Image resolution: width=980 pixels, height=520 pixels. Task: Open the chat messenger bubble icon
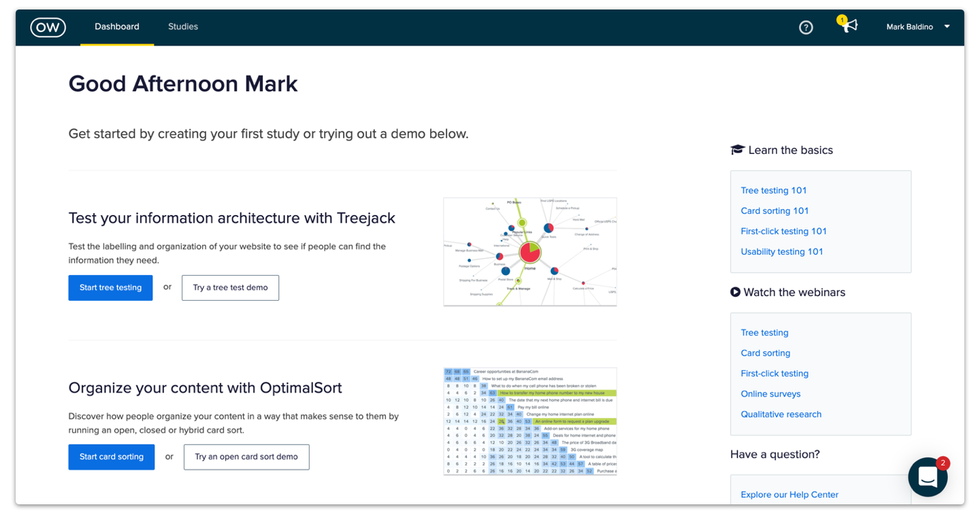pyautogui.click(x=928, y=476)
